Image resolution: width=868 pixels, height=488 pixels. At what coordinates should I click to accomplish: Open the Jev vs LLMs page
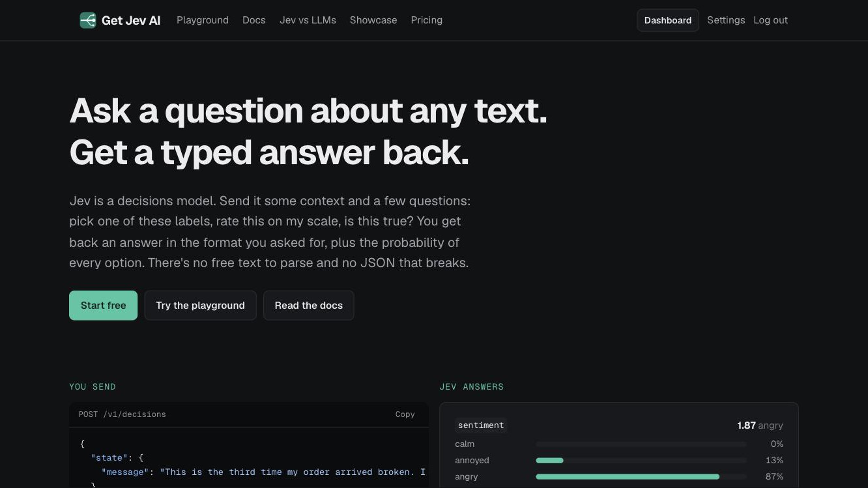coord(308,20)
